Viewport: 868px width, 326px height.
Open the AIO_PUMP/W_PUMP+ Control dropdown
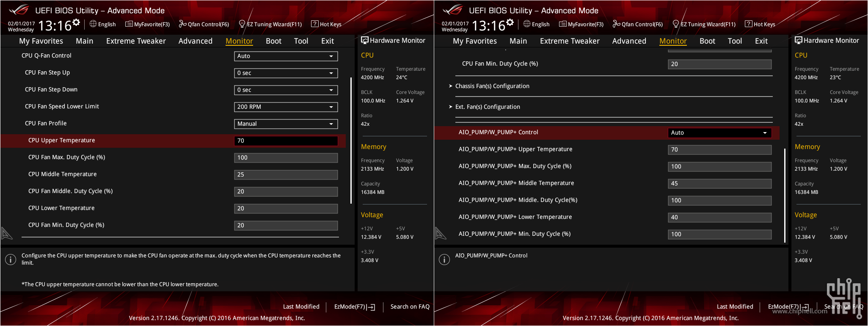[x=720, y=133]
